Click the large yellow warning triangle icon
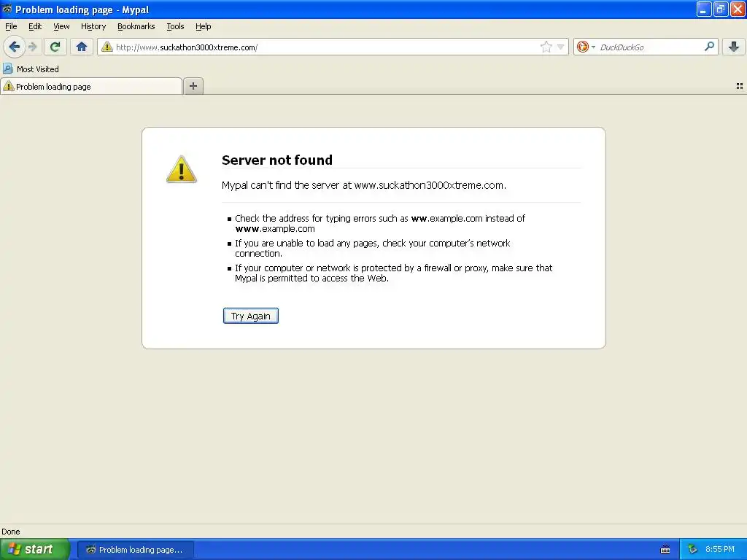The height and width of the screenshot is (560, 747). (x=181, y=169)
